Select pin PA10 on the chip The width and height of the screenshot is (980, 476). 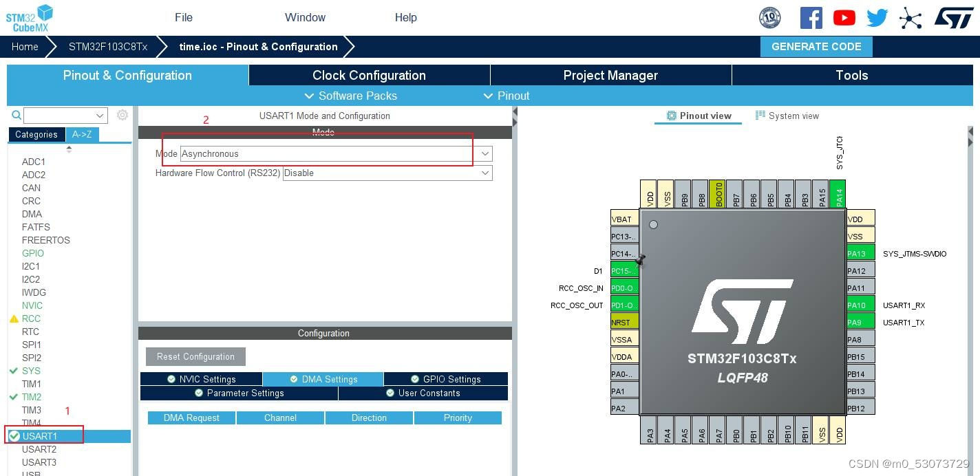(860, 305)
